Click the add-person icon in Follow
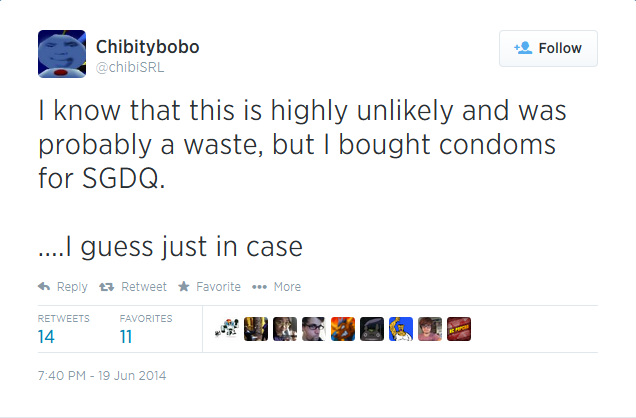The image size is (636, 418). [523, 48]
